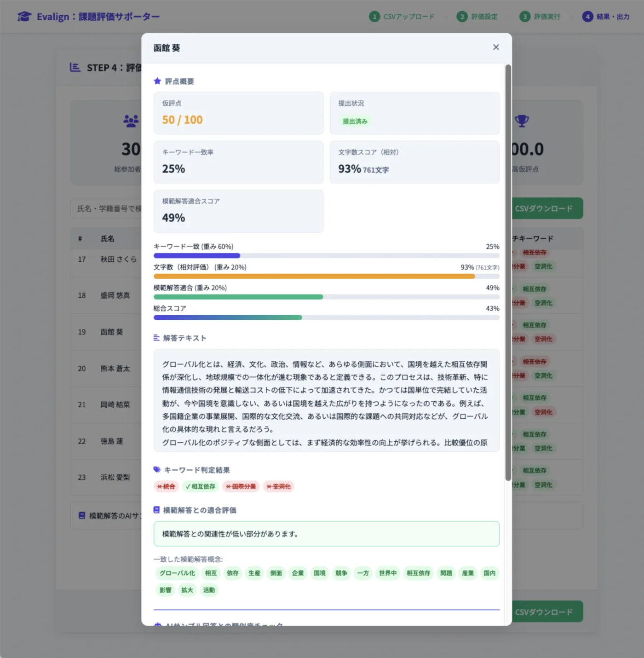Click the 産業 concept chip
644x658 pixels.
pos(468,573)
